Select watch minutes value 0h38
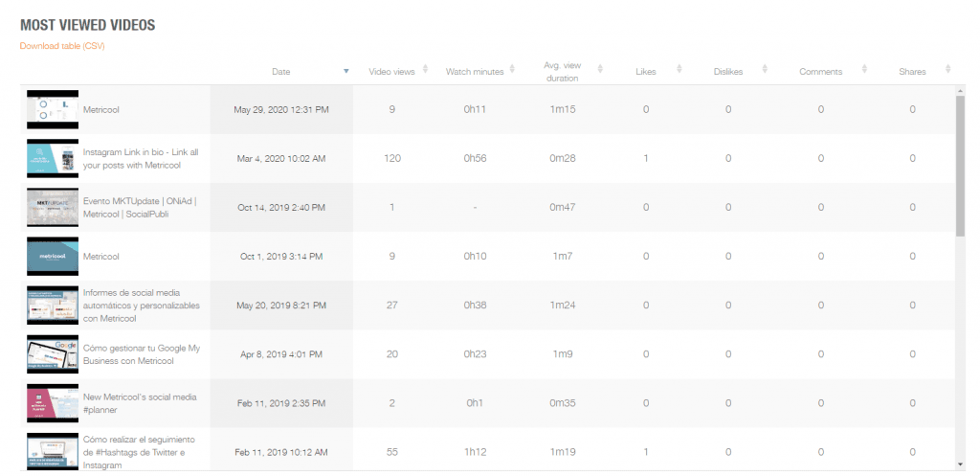980x476 pixels. 475,306
